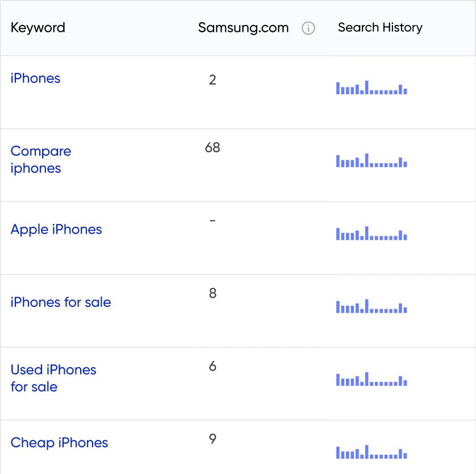Click the Apple iPhones keyword
Viewport: 476px width, 474px height.
click(x=56, y=230)
